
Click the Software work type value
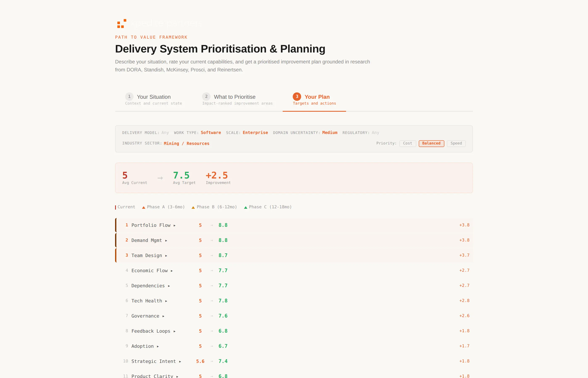click(x=211, y=133)
